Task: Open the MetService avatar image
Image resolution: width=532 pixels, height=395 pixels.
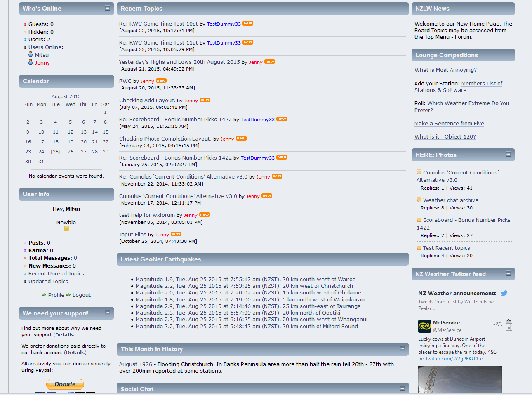Action: click(424, 326)
